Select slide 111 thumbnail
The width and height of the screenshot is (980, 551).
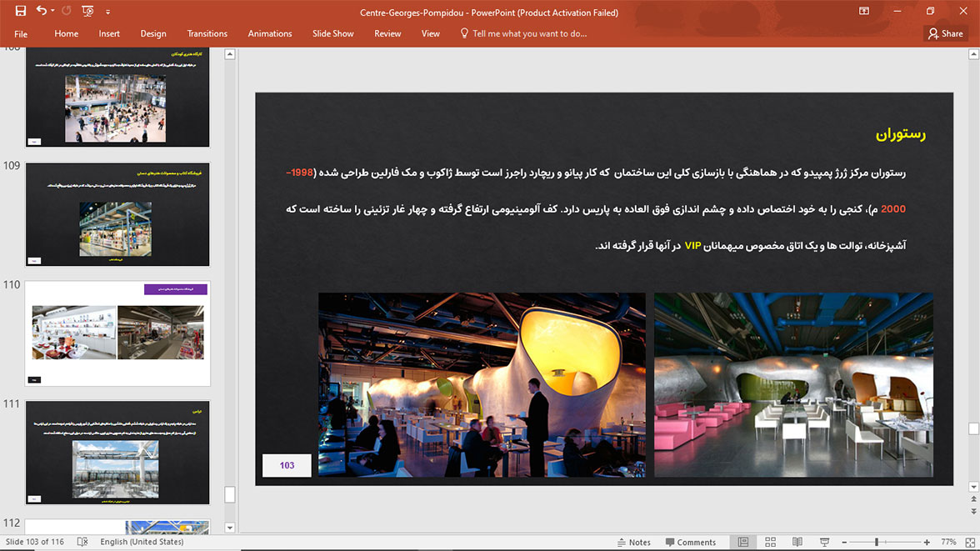click(x=117, y=452)
